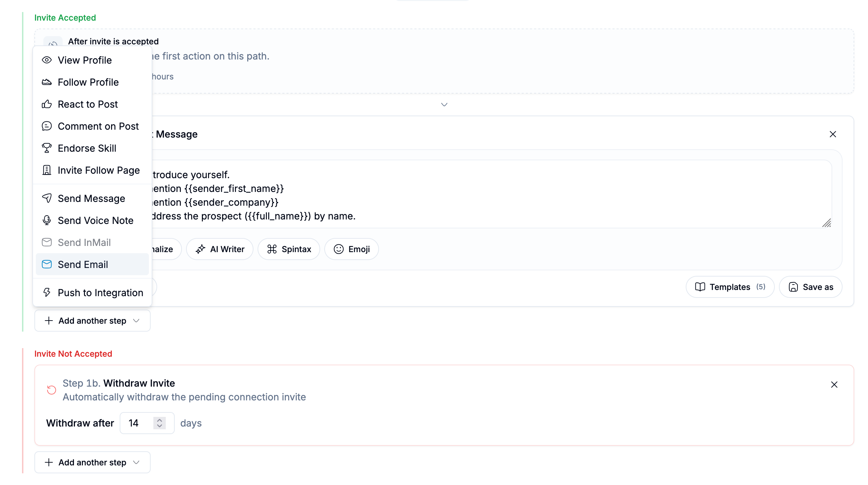The height and width of the screenshot is (485, 868).
Task: Collapse the chevron below the invite accepted card
Action: coord(444,105)
